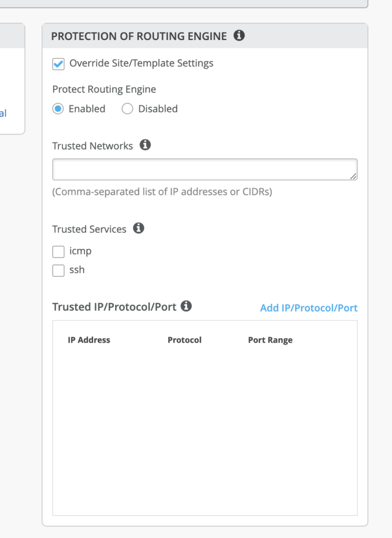Click the IP Address column header
392x538 pixels.
[89, 340]
